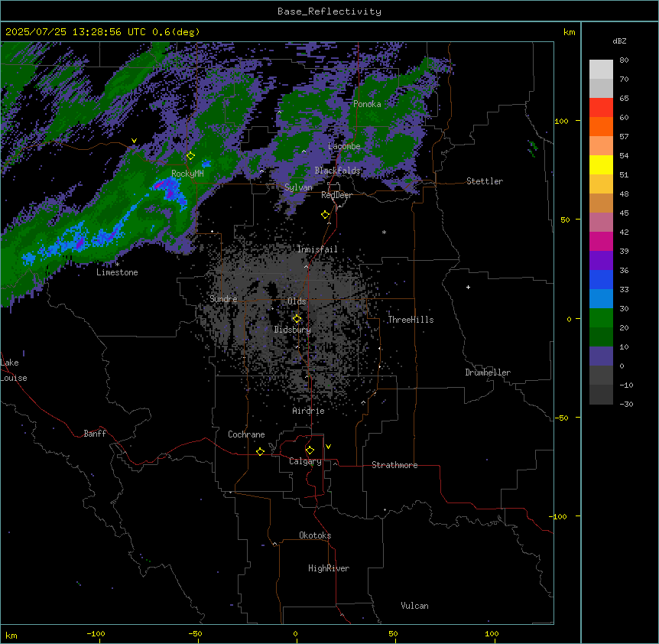Screen dimensions: 659x644
Task: Click the Sylvan label on the map
Action: point(298,187)
